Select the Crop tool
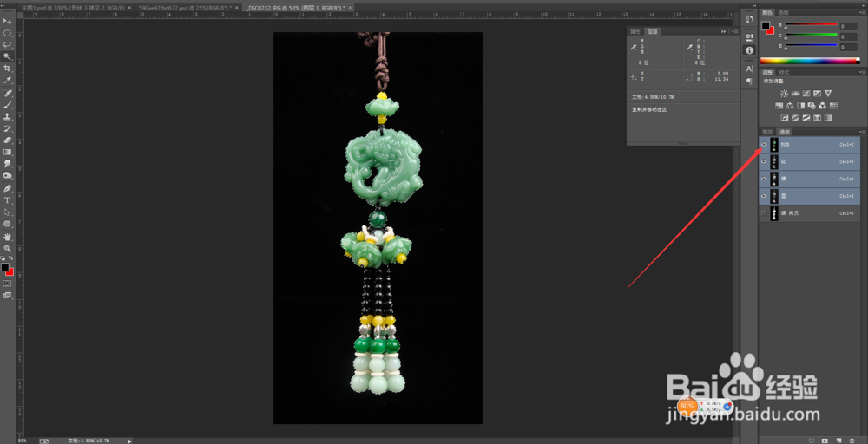This screenshot has height=444, width=868. coord(7,69)
